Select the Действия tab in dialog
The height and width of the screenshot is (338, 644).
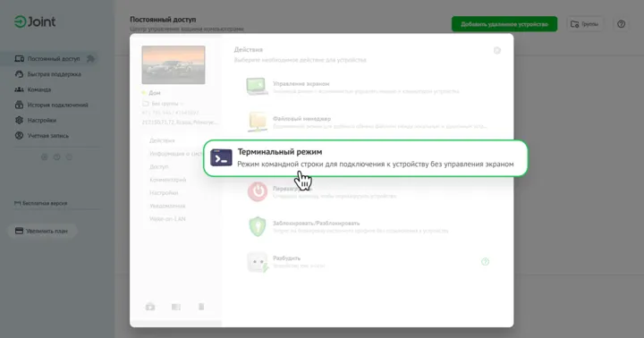coord(162,140)
